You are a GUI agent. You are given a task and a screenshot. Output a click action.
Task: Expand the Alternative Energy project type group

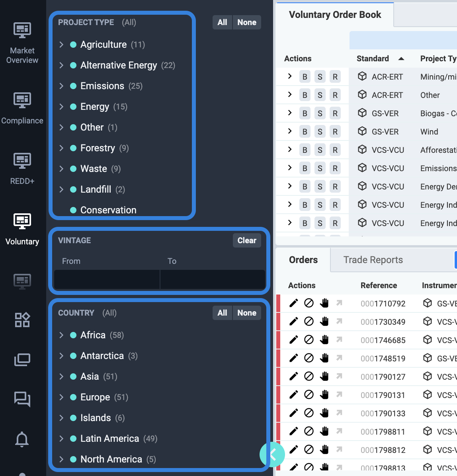(61, 65)
